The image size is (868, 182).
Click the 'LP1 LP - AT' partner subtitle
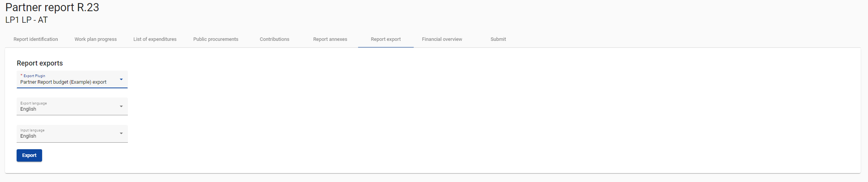(x=27, y=20)
